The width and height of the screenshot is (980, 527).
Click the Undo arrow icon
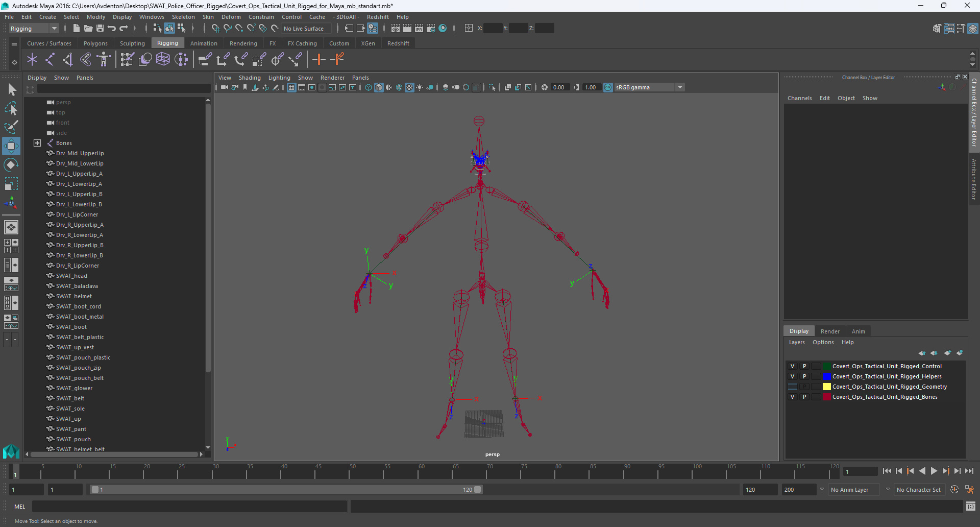click(112, 29)
